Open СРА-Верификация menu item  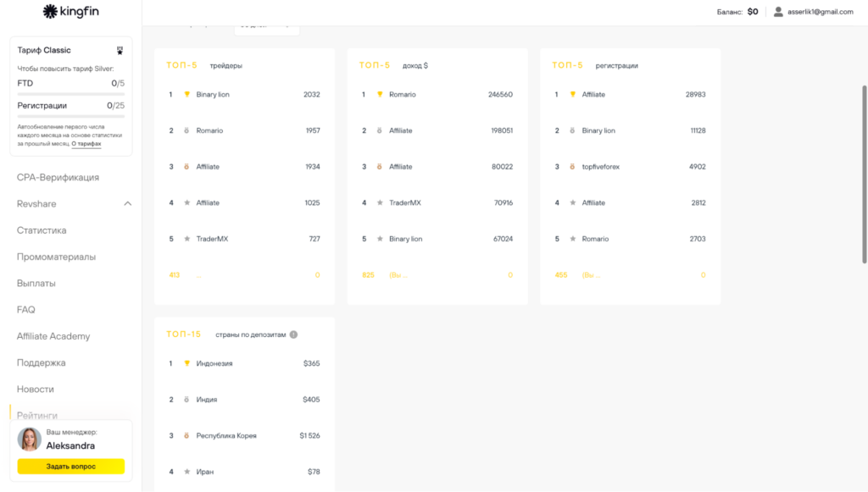coord(58,178)
